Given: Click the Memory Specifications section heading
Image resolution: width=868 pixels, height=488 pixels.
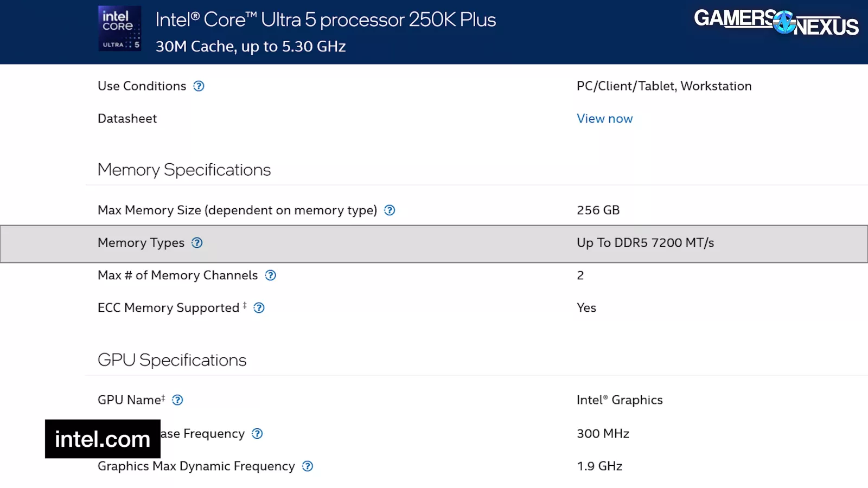Looking at the screenshot, I should (x=184, y=170).
